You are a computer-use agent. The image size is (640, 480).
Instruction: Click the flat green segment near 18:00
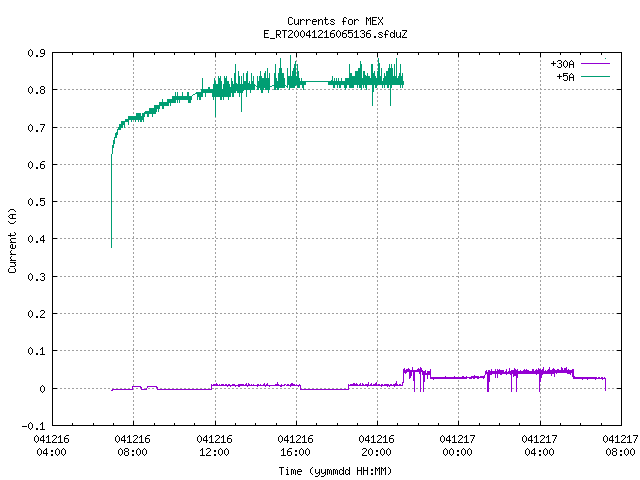coord(317,82)
